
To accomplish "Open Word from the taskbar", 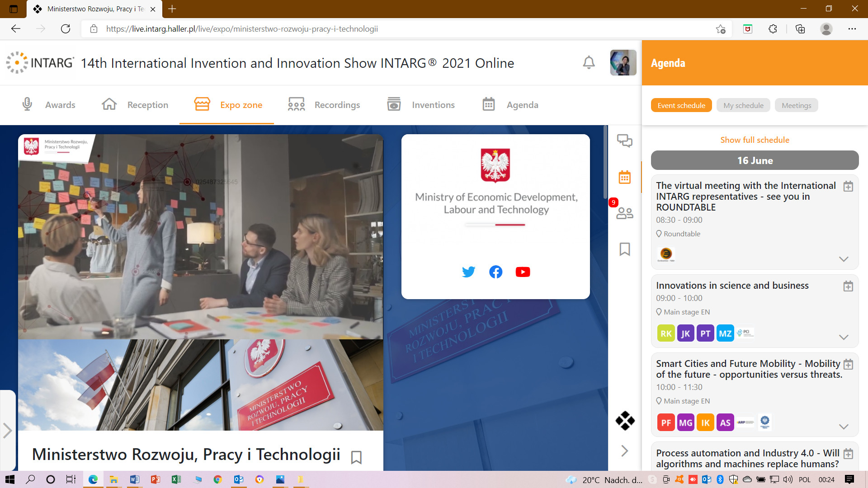I will (134, 479).
